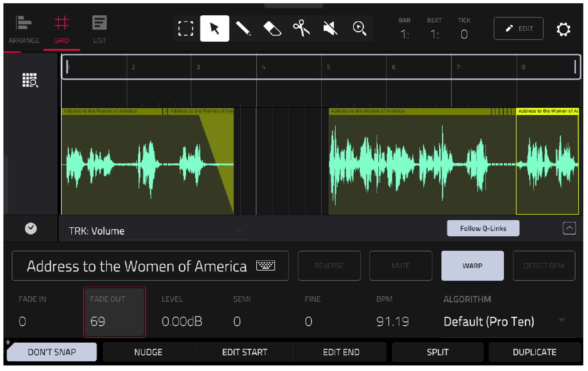The image size is (588, 371).
Task: Switch to Grid view
Action: pos(62,30)
